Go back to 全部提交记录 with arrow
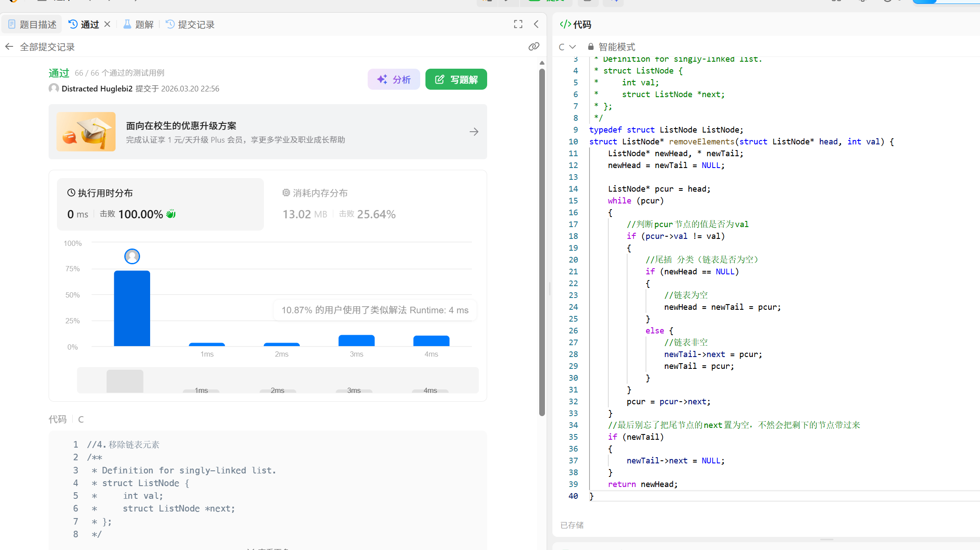 pyautogui.click(x=9, y=46)
